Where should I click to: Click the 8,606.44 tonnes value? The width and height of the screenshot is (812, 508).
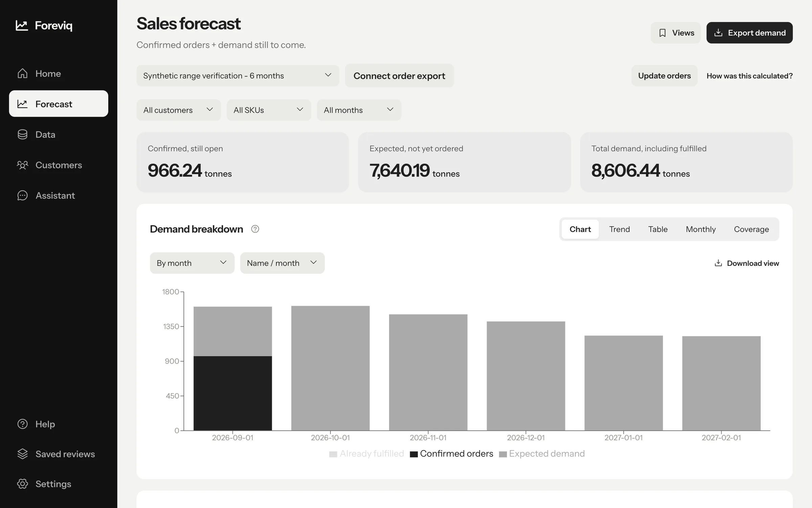click(x=640, y=170)
